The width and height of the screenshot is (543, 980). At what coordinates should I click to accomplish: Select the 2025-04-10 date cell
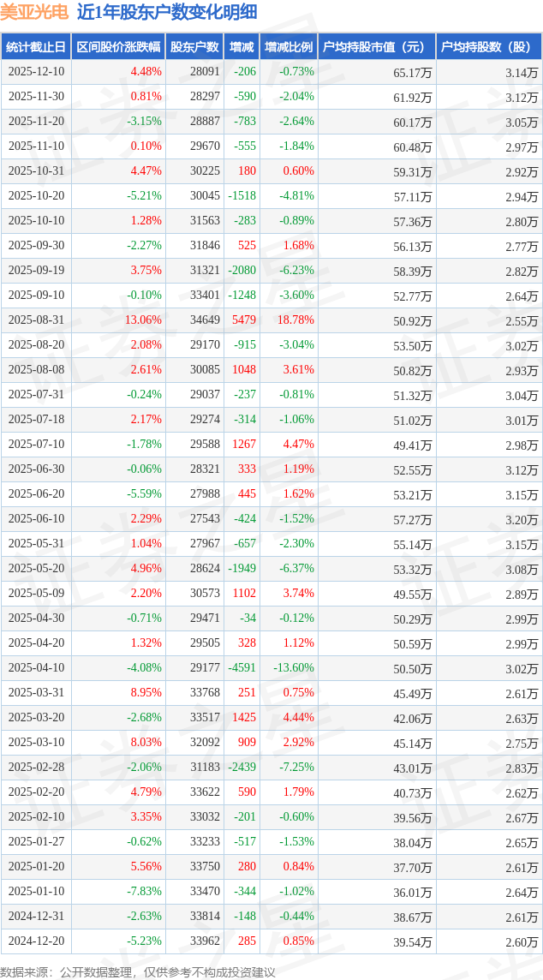pos(36,668)
